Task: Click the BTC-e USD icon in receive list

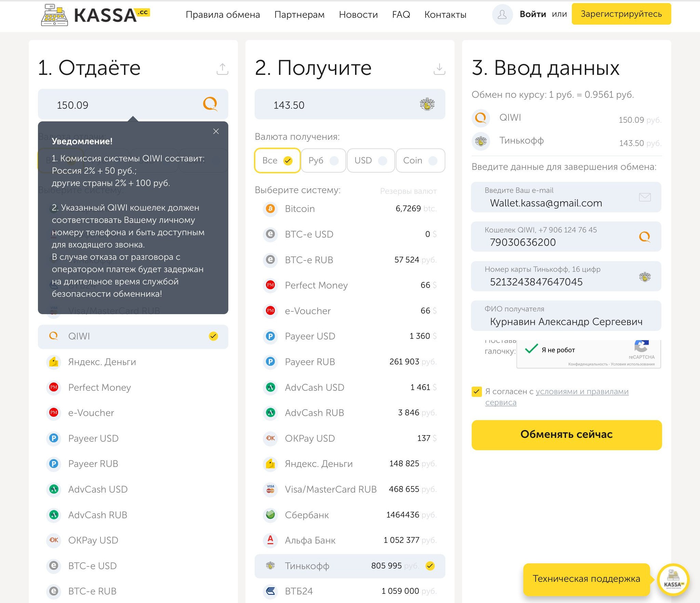Action: (270, 234)
